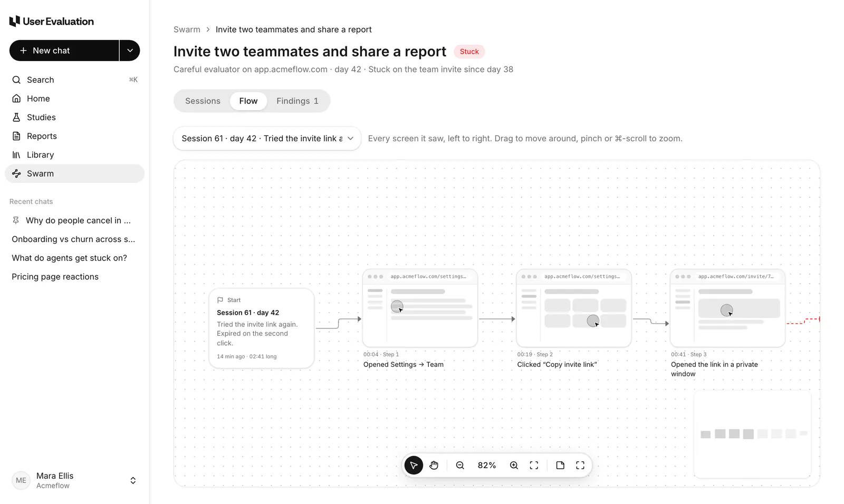844x504 pixels.
Task: Click the page icon in canvas toolbar
Action: [560, 465]
